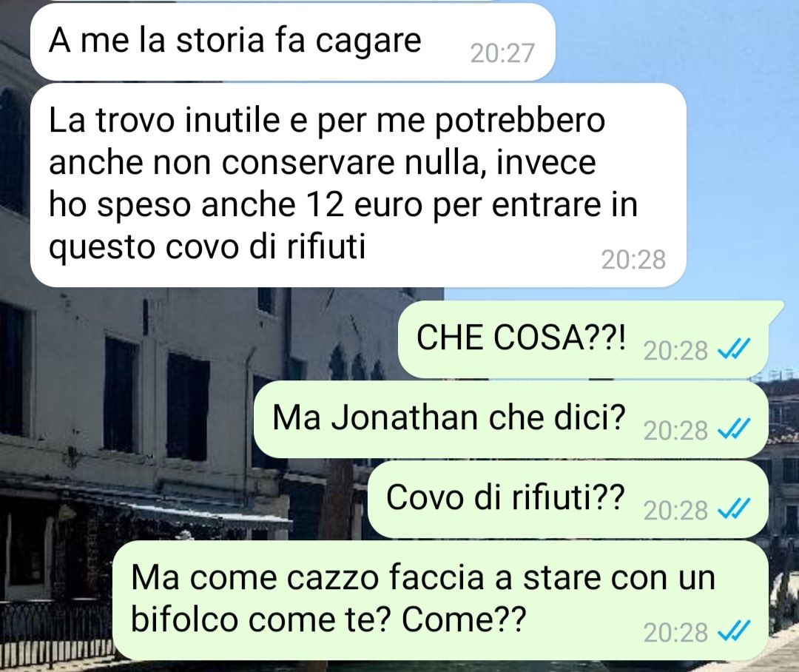Screen dimensions: 799x672
Task: Click read-receipt checkmarks on the 'bifolco' message
Action: click(x=734, y=631)
